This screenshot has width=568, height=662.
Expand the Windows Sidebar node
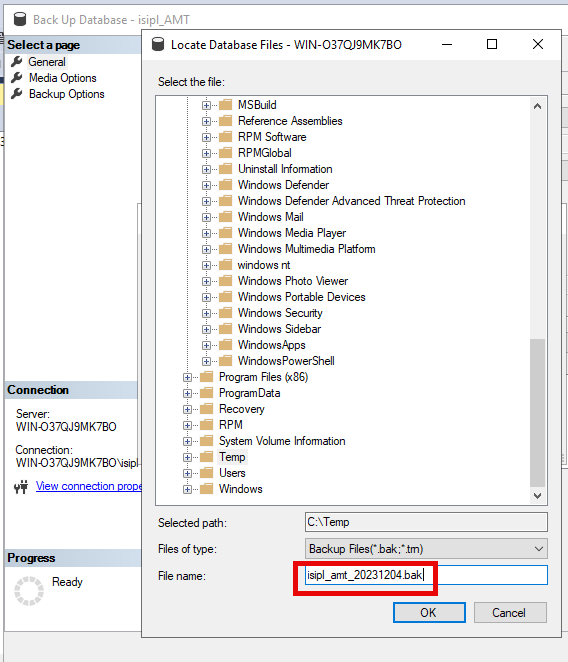(206, 329)
